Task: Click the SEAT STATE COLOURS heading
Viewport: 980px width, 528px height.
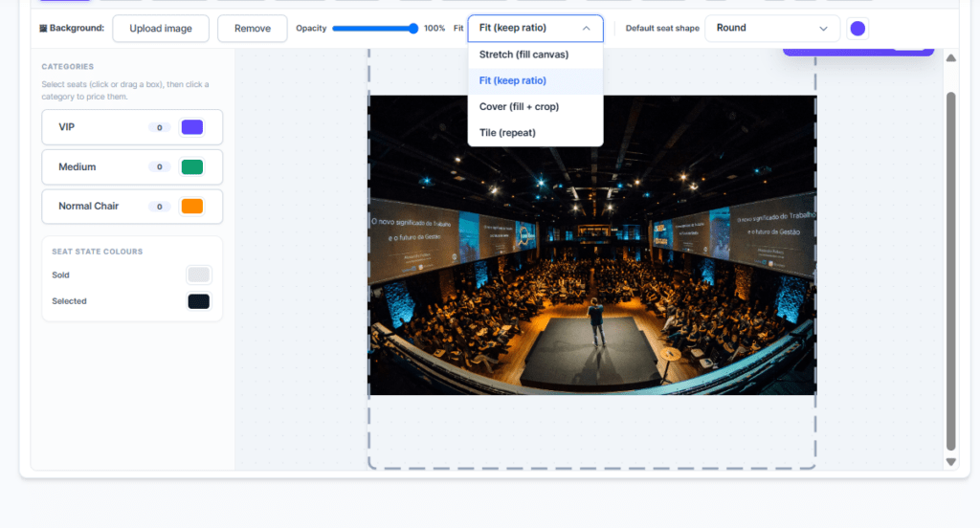Action: (x=97, y=252)
